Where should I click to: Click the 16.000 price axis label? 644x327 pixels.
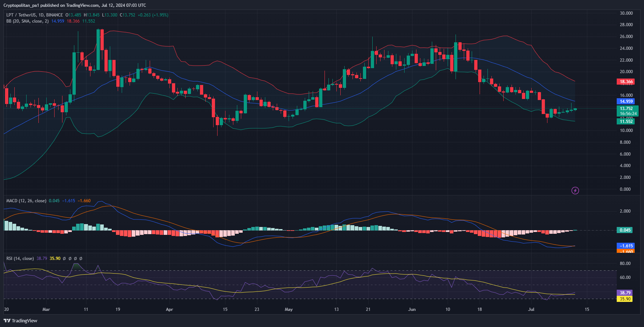626,95
